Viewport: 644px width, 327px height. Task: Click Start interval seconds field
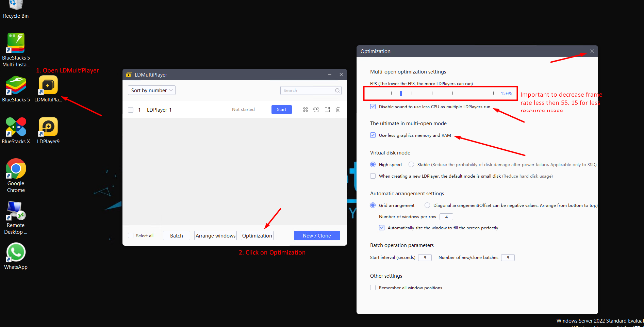click(425, 258)
